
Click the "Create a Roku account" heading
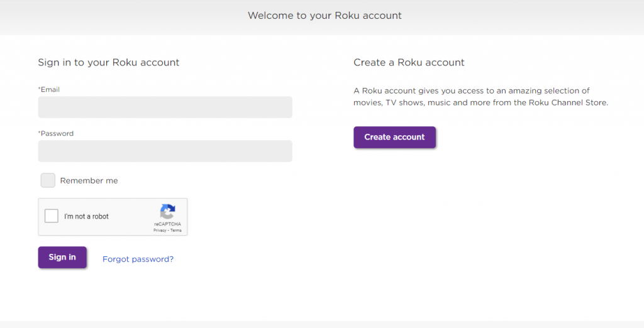(x=409, y=62)
